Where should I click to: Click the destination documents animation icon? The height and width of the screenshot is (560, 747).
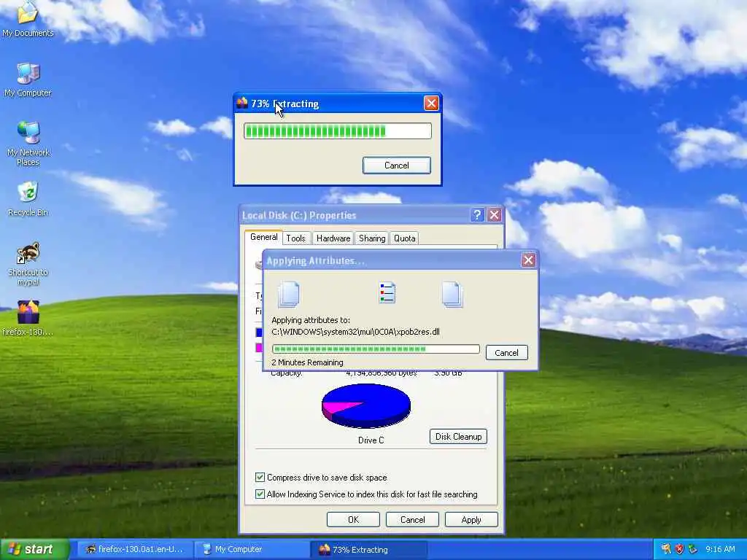pos(452,294)
